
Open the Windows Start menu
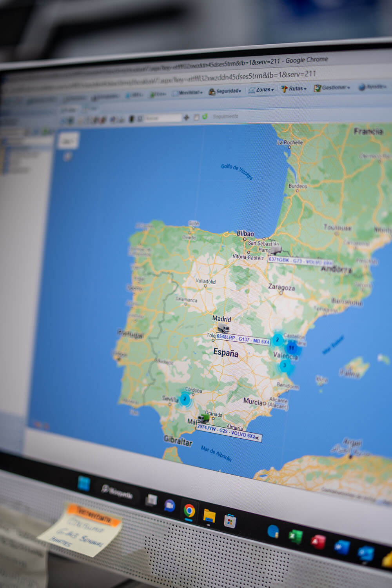(83, 483)
